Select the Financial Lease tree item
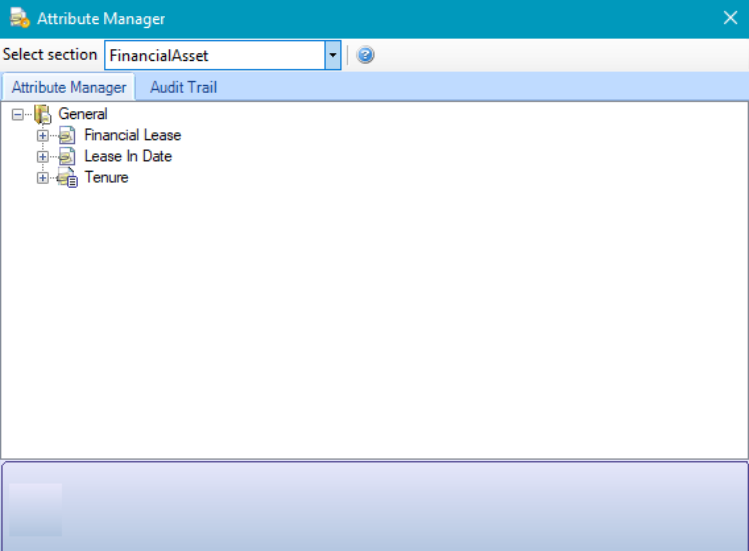Viewport: 749px width, 551px height. (x=132, y=135)
